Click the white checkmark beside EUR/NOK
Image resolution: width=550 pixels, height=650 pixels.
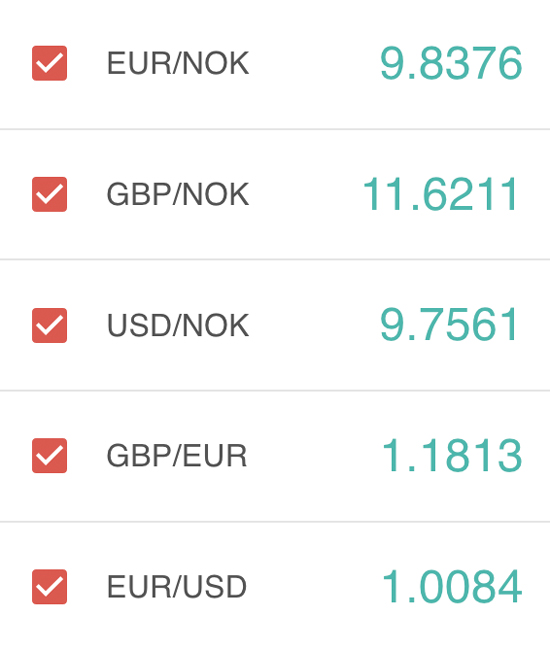tap(49, 63)
